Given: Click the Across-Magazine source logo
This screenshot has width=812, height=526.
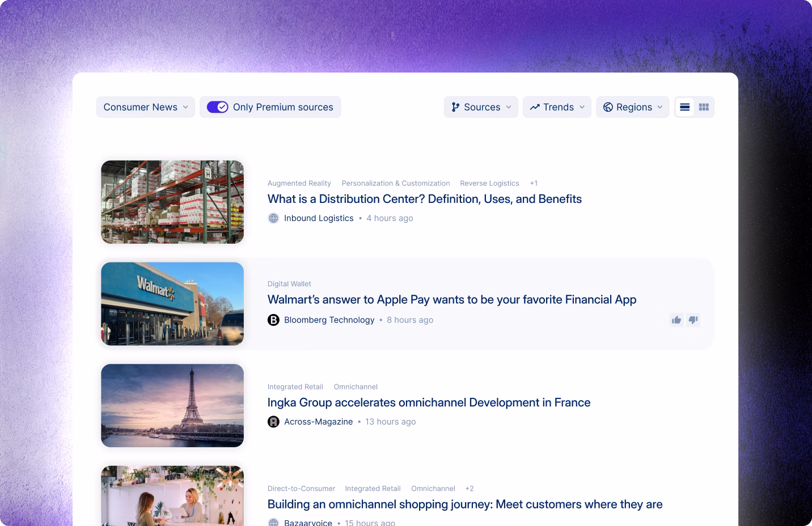Looking at the screenshot, I should pyautogui.click(x=273, y=422).
